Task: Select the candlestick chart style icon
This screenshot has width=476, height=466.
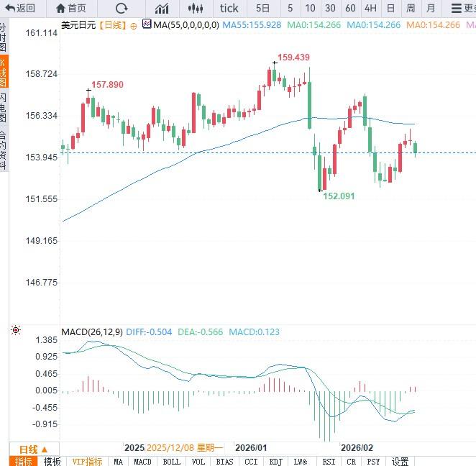Action: [195, 9]
